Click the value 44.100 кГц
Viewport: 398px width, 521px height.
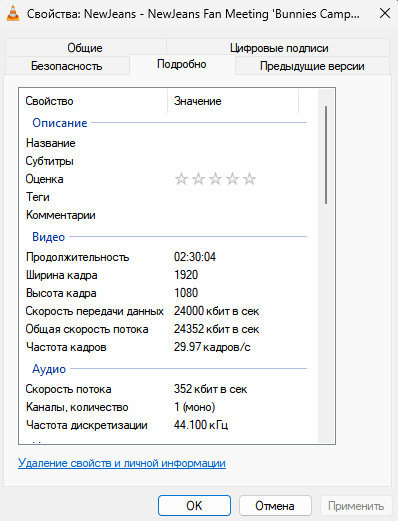201,425
